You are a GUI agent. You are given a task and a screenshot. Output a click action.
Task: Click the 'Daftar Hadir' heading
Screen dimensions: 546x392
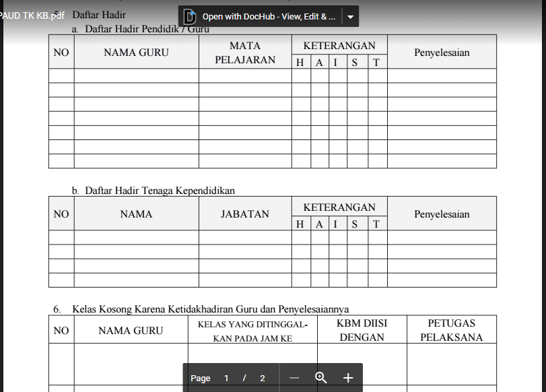(99, 15)
